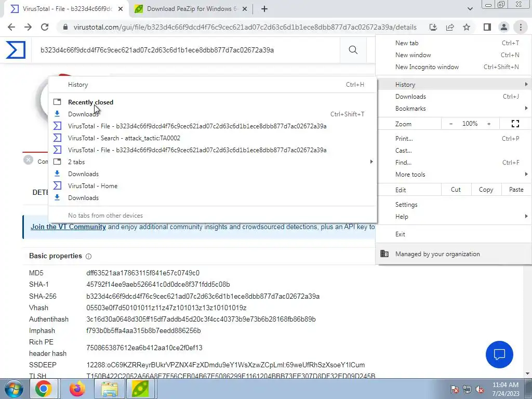
Task: Open the blue chat bubble button
Action: tap(499, 354)
